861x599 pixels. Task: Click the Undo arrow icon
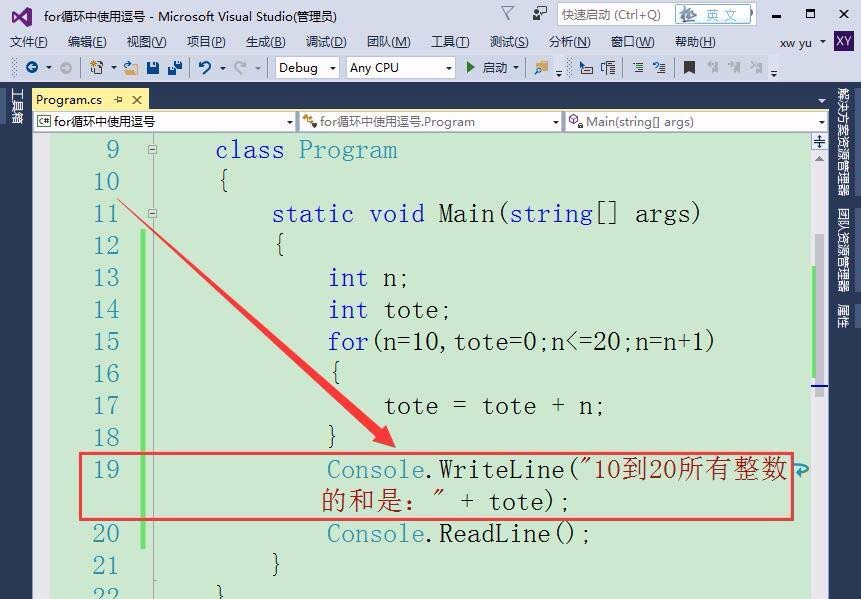click(205, 68)
